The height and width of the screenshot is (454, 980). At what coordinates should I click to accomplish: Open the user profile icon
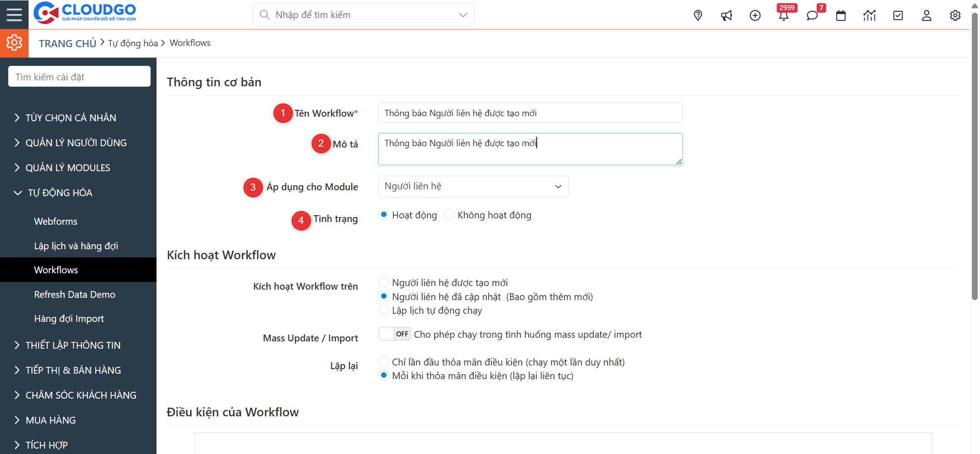click(x=926, y=15)
